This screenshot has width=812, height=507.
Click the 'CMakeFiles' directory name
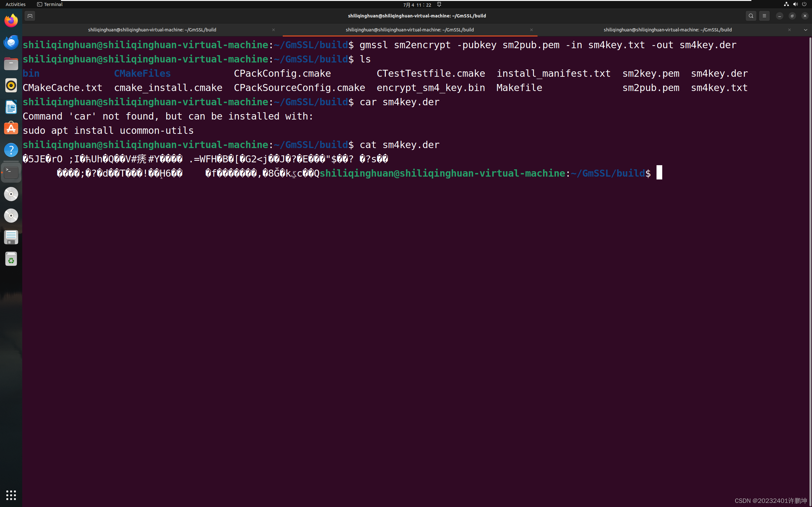pos(142,74)
